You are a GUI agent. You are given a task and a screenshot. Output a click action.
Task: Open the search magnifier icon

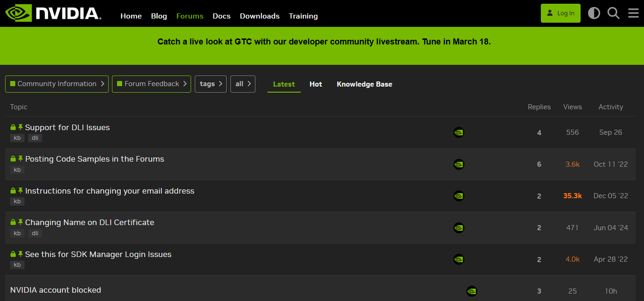[613, 13]
